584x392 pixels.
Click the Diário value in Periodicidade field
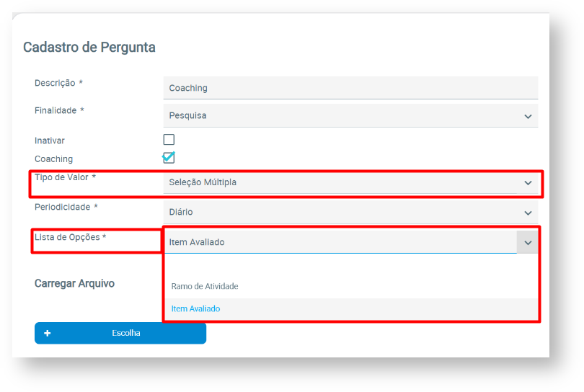(181, 213)
